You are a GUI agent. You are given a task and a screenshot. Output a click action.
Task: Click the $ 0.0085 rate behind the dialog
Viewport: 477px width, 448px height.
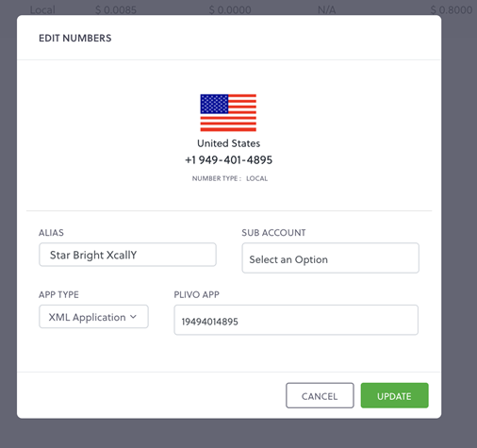point(116,10)
